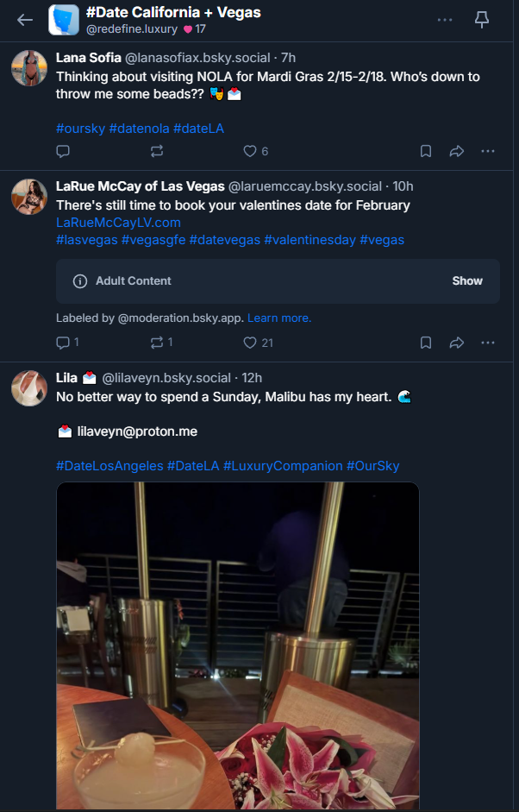Bookmark Lana Sofia's Mardi Gras post
Image resolution: width=519 pixels, height=812 pixels.
pyautogui.click(x=425, y=150)
